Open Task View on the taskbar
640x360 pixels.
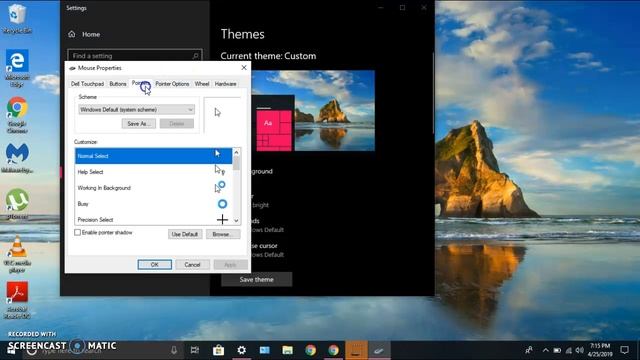(195, 350)
